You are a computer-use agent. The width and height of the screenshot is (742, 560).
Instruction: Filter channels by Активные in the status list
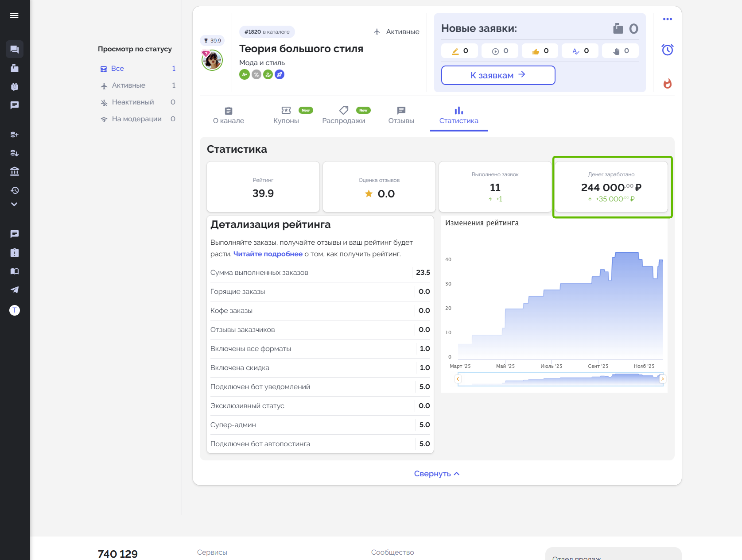[x=138, y=85]
